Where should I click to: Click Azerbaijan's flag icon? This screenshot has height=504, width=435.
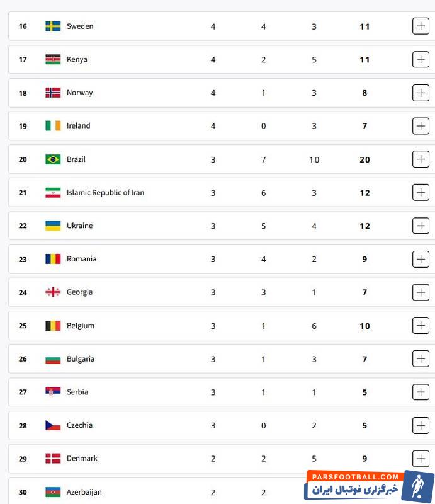[53, 492]
